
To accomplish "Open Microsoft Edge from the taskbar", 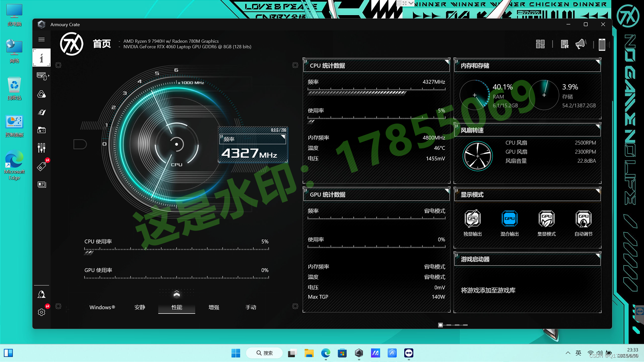I will (x=326, y=353).
